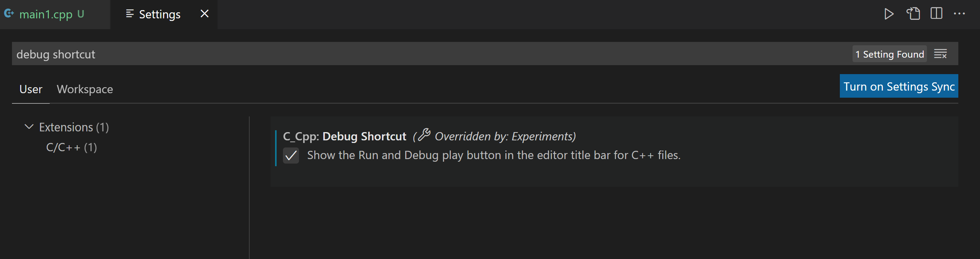The image size is (980, 259).
Task: Close the Settings tab
Action: [x=204, y=14]
